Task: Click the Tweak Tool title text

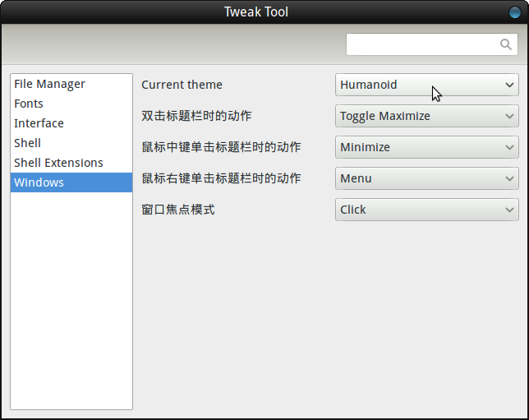Action: pos(256,12)
